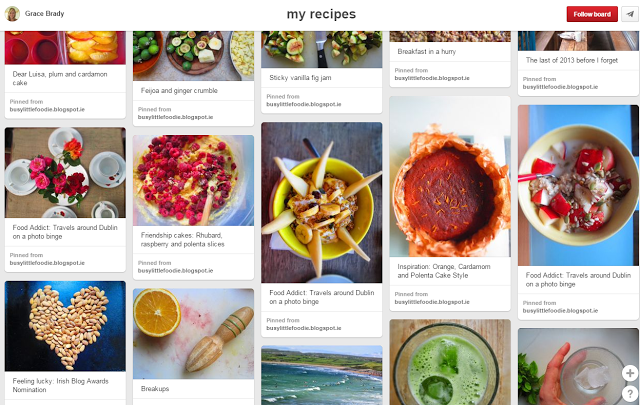Open the beach coastline photo pin

(x=322, y=375)
